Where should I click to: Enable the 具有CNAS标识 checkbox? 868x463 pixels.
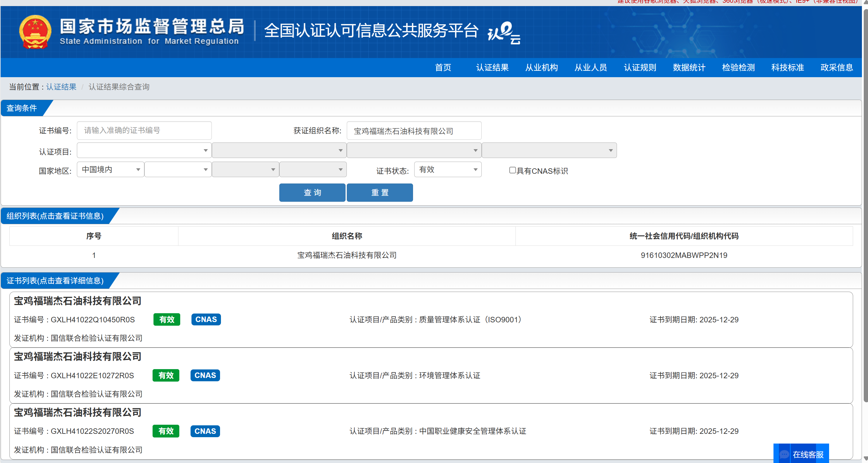click(x=512, y=170)
